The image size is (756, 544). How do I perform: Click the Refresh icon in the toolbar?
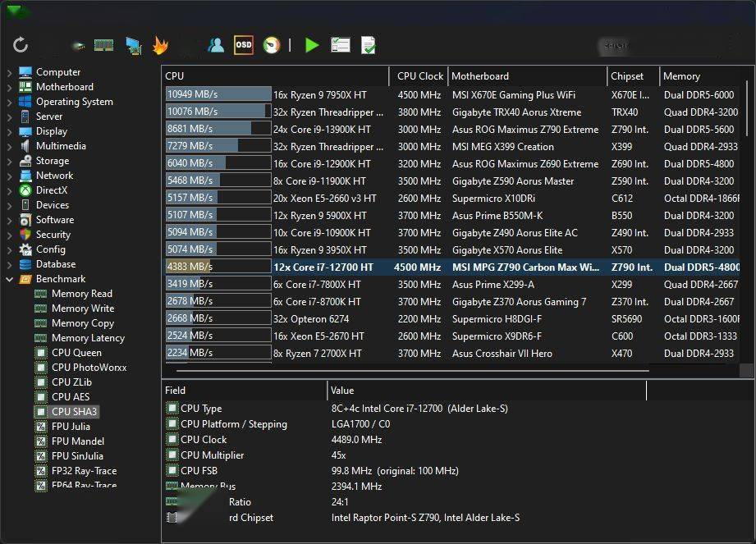(21, 45)
